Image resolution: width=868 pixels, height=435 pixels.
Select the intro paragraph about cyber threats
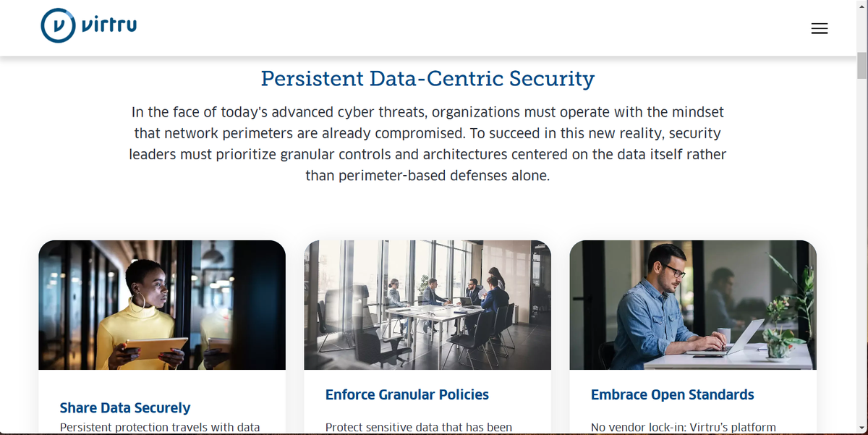click(x=428, y=143)
